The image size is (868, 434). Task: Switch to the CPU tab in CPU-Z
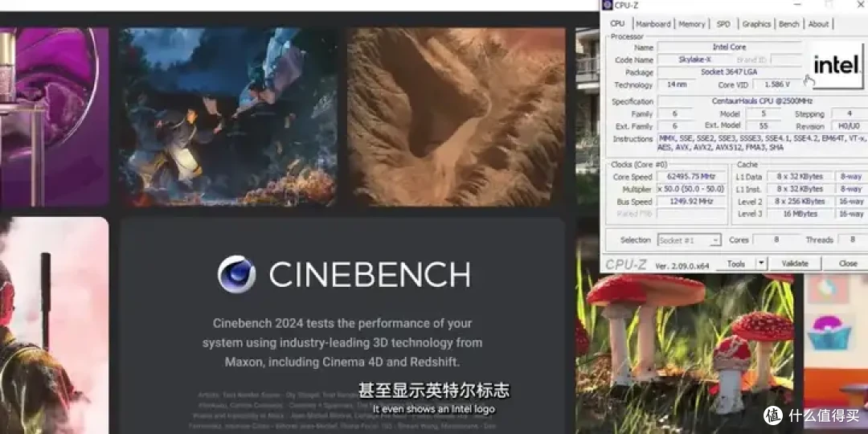(x=617, y=24)
